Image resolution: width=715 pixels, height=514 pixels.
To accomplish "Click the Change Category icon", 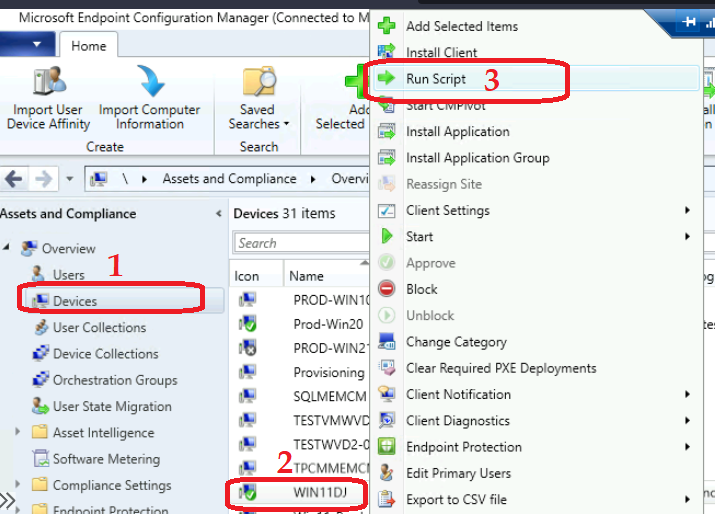I will tap(386, 342).
